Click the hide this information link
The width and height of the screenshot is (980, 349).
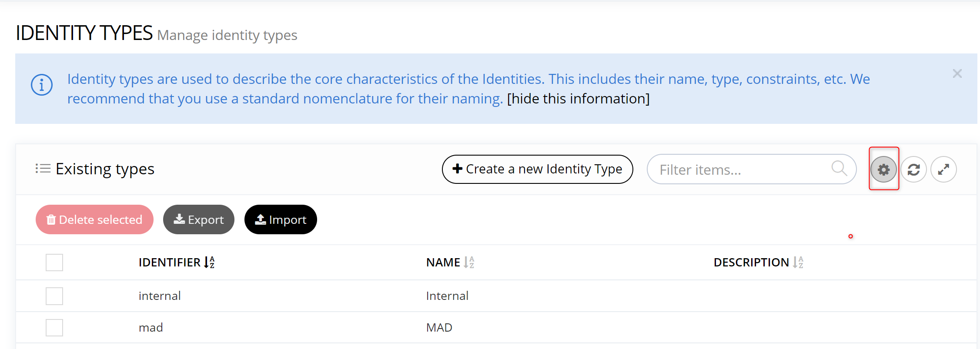point(578,99)
